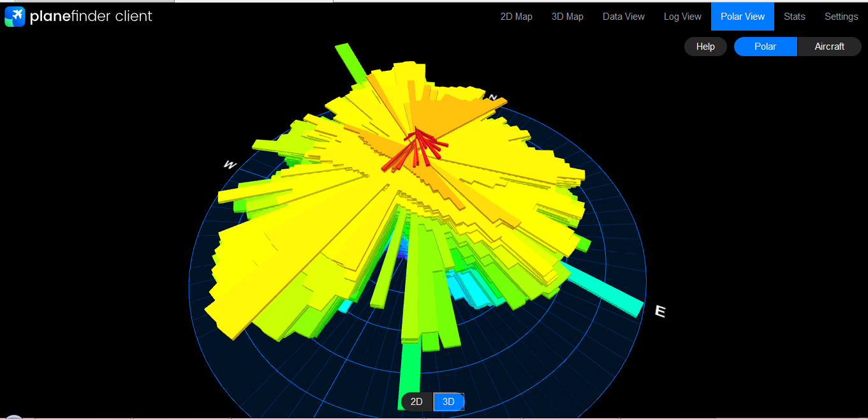The height and width of the screenshot is (419, 868).
Task: Click the E compass label
Action: point(661,312)
